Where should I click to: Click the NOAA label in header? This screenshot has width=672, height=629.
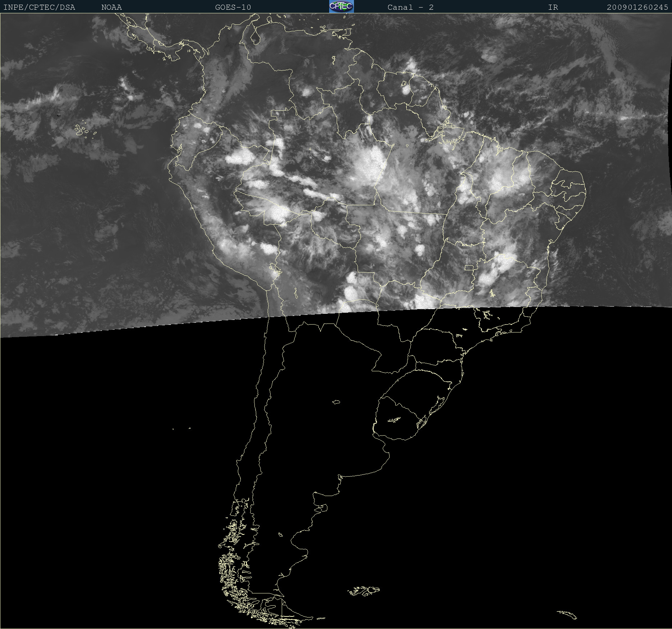pyautogui.click(x=112, y=7)
